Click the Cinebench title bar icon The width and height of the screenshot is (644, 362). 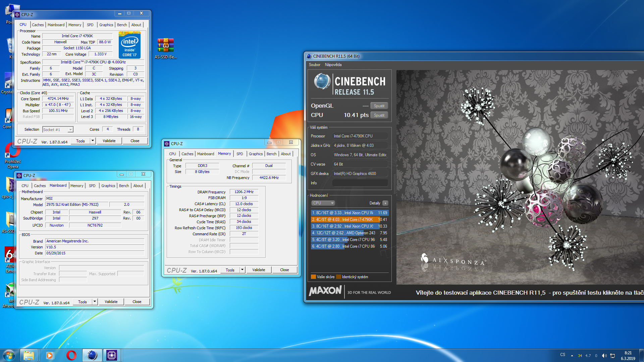309,56
